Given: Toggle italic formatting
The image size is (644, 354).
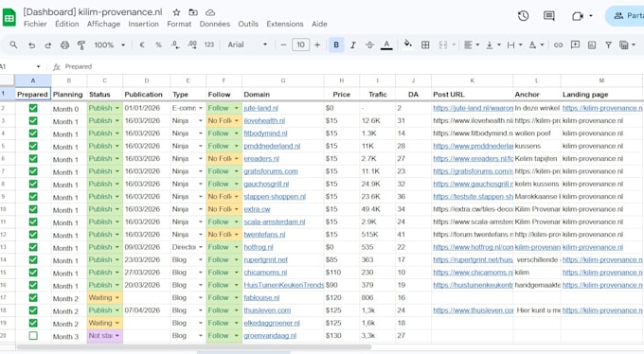Looking at the screenshot, I should [x=353, y=45].
